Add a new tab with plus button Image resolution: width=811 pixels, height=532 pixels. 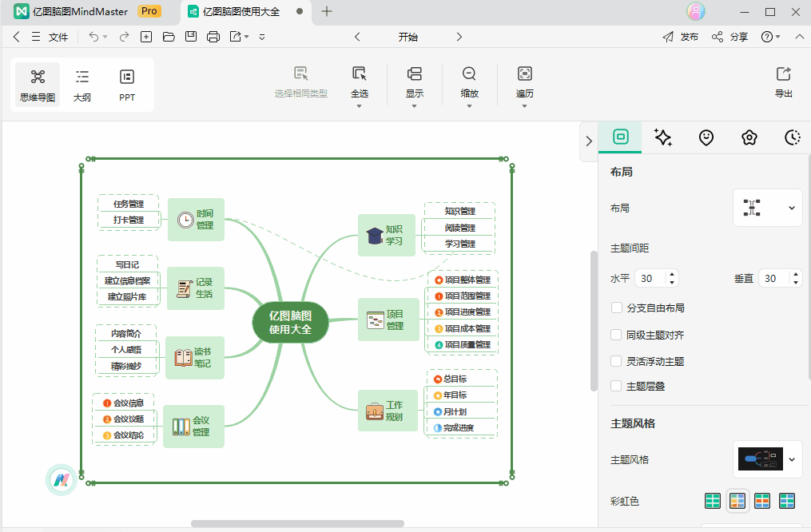(x=327, y=11)
